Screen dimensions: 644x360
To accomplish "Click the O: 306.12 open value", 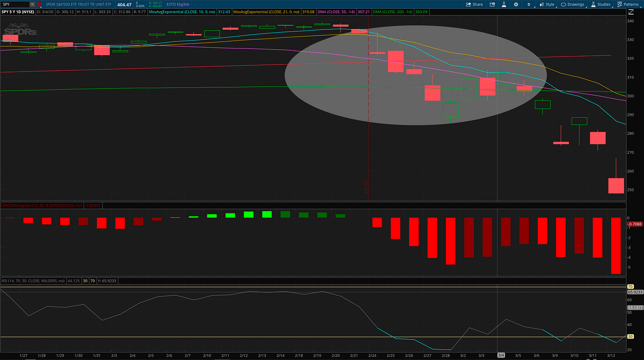I will (x=65, y=11).
